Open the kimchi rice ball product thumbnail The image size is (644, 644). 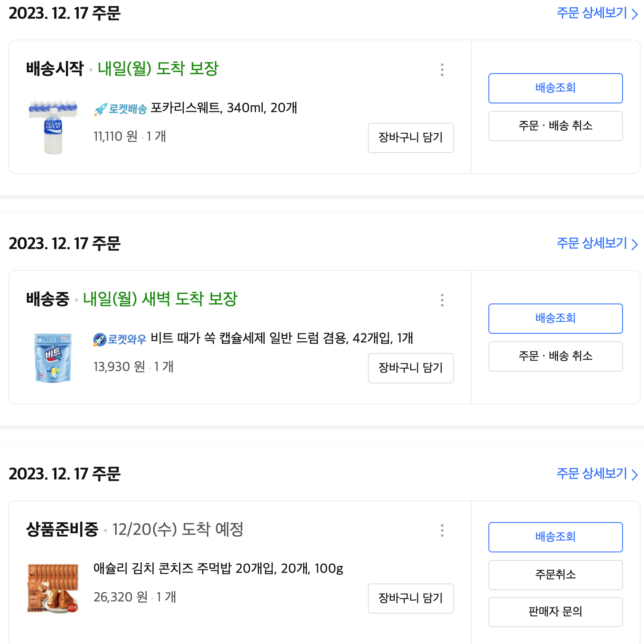53,588
